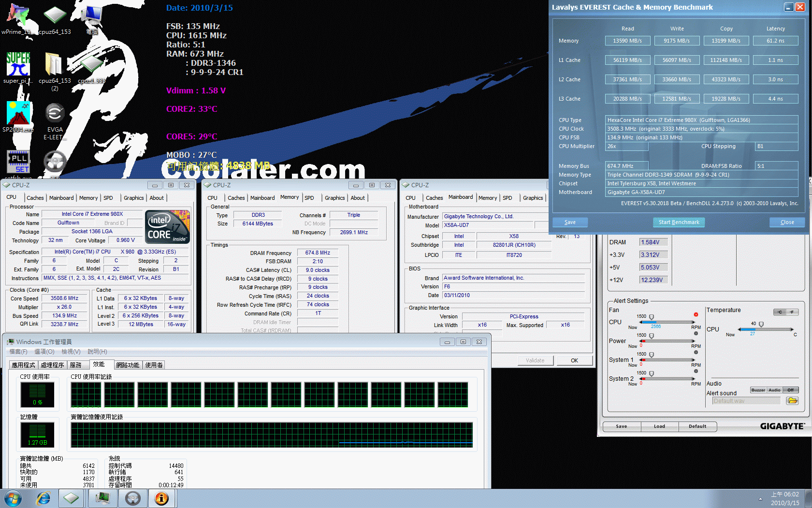This screenshot has width=812, height=508.
Task: Click Close in EVEREST benchmark window
Action: [x=787, y=222]
